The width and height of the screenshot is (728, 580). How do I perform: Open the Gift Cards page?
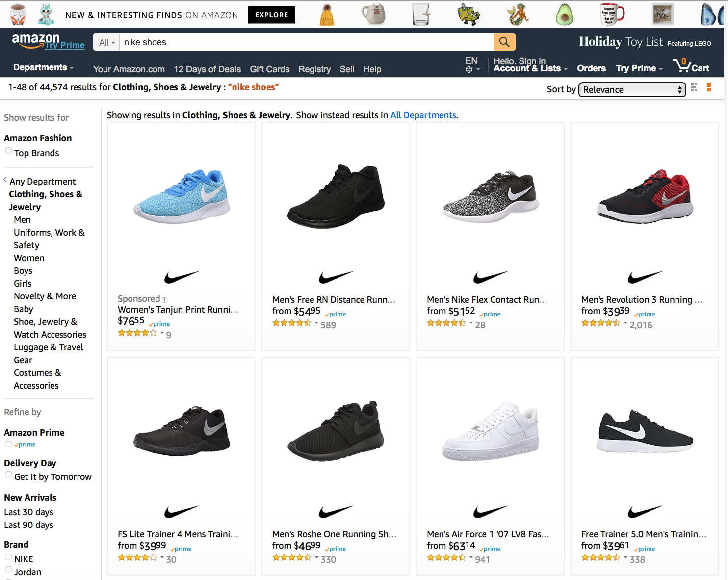(x=269, y=69)
